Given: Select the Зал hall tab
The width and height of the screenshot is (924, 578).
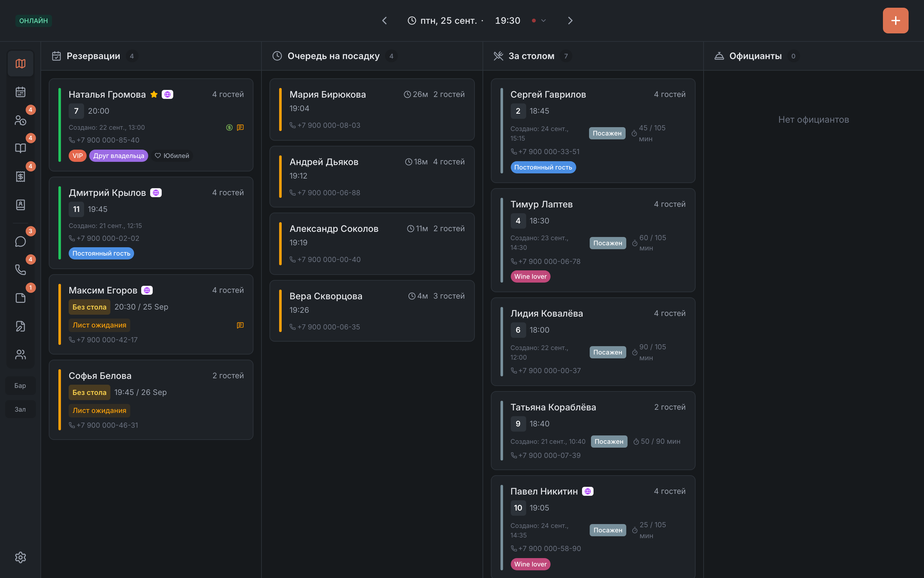Looking at the screenshot, I should click(x=20, y=409).
